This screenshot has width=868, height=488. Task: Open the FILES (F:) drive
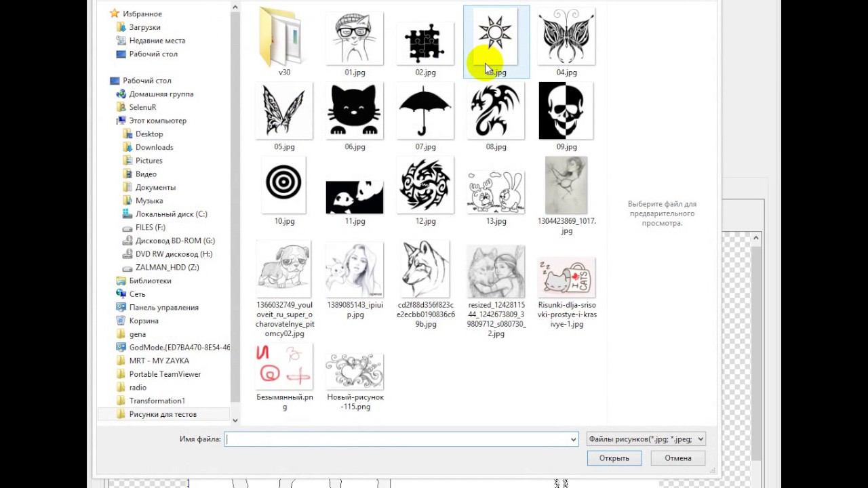click(x=150, y=227)
